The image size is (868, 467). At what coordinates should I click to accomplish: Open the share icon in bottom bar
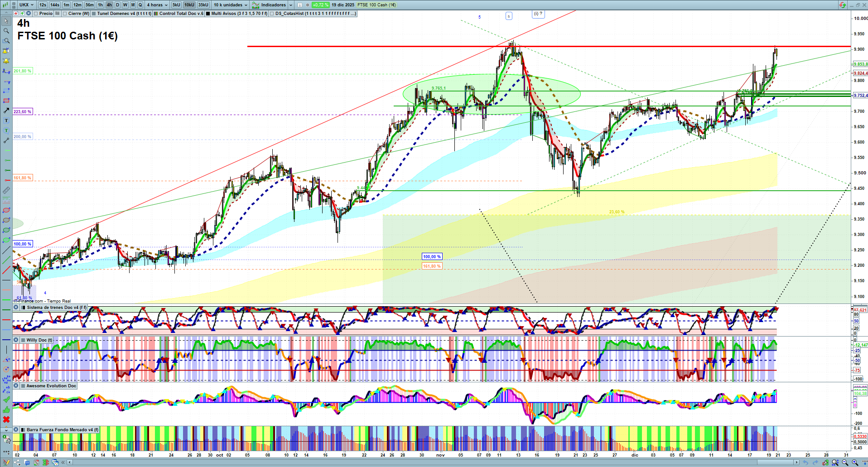click(17, 462)
